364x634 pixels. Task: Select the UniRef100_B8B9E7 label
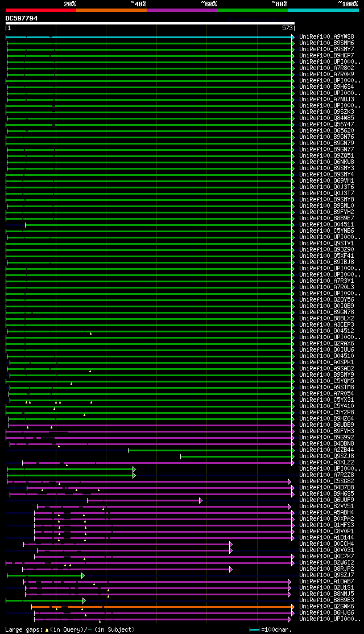[326, 219]
